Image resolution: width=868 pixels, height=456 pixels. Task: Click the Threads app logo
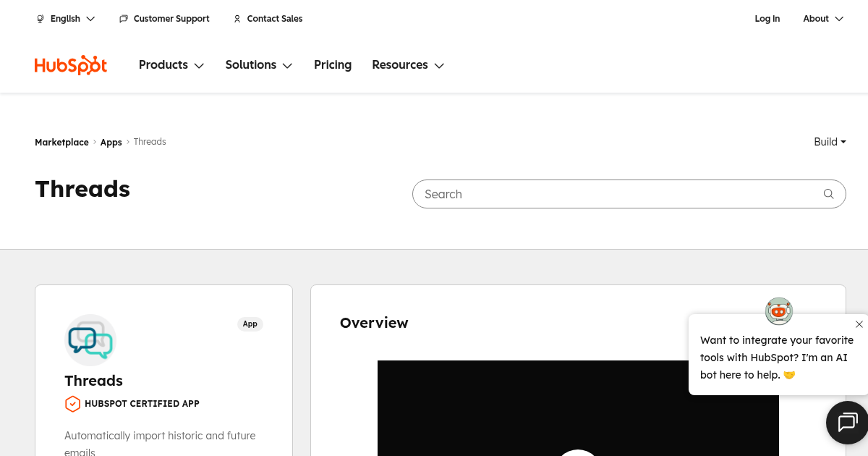point(90,340)
